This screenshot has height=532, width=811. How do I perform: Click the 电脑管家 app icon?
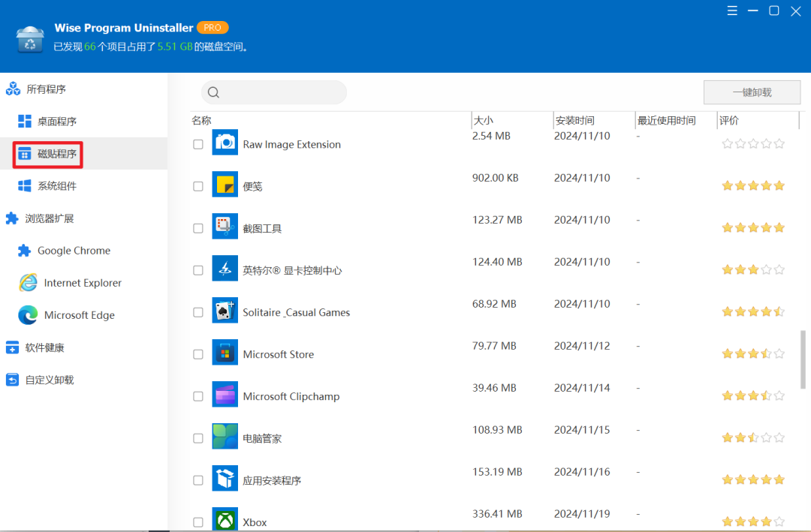[225, 437]
